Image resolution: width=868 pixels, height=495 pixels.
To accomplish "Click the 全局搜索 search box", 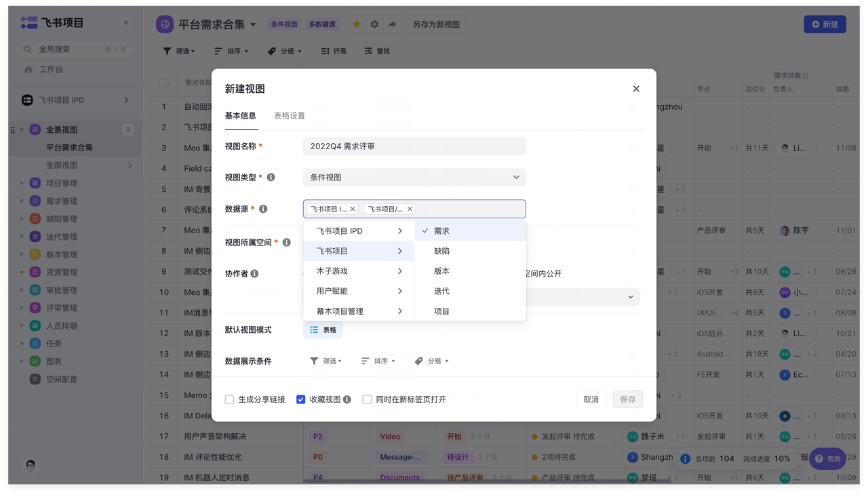I will coord(75,49).
